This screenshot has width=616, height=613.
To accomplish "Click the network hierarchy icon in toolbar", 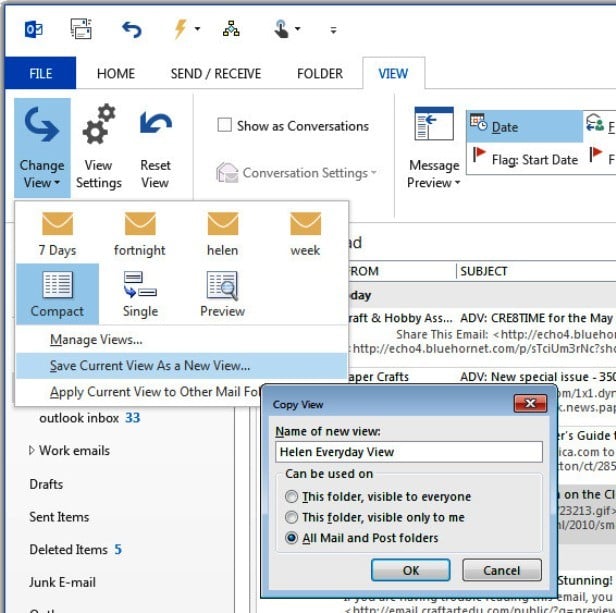I will (231, 29).
